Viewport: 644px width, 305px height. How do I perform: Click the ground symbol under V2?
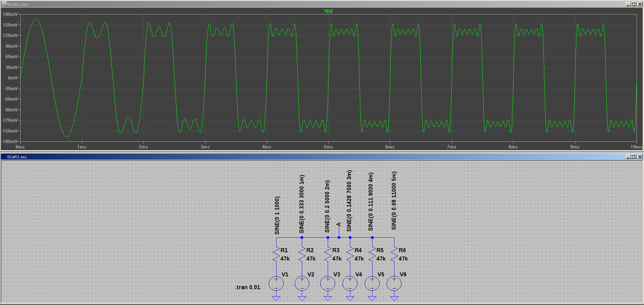(x=302, y=298)
